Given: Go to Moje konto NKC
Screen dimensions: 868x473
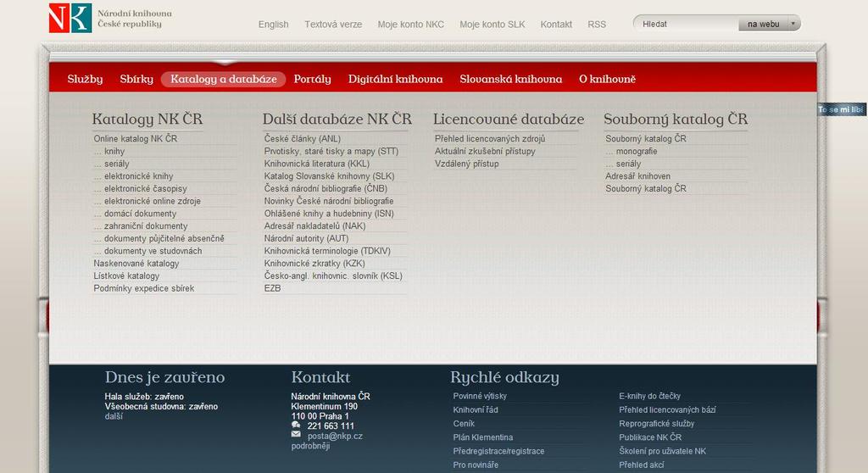Looking at the screenshot, I should coord(411,25).
